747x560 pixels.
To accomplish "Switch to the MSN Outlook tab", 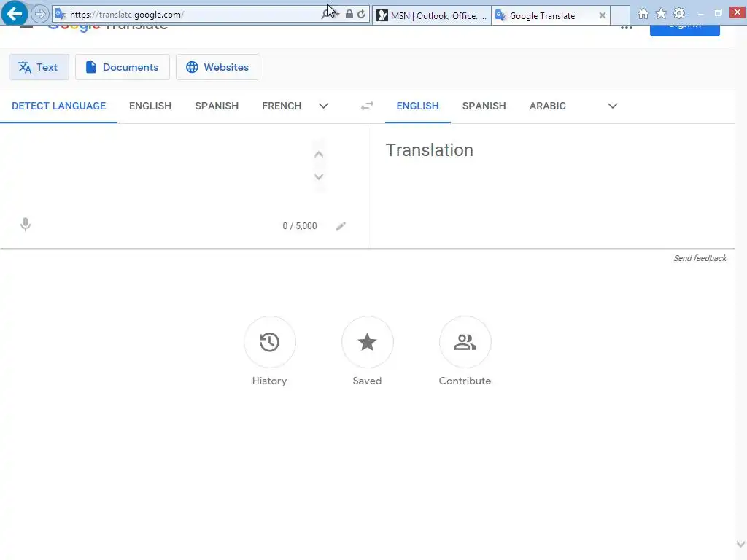I will pyautogui.click(x=432, y=16).
